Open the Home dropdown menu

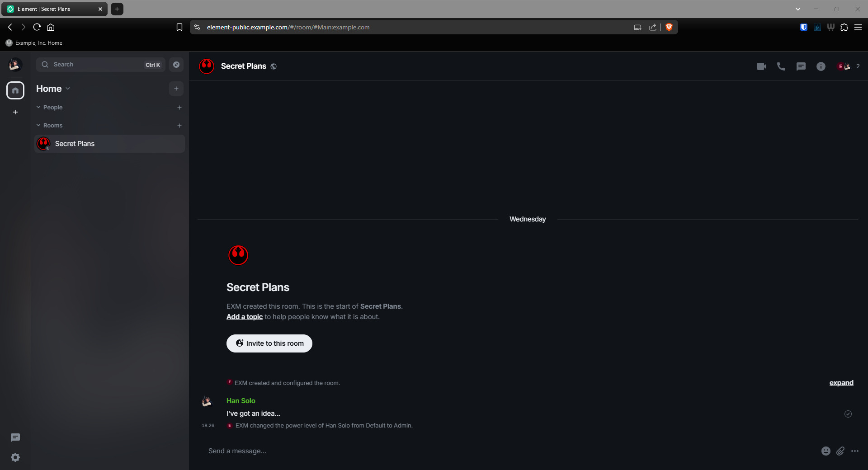[x=53, y=89]
